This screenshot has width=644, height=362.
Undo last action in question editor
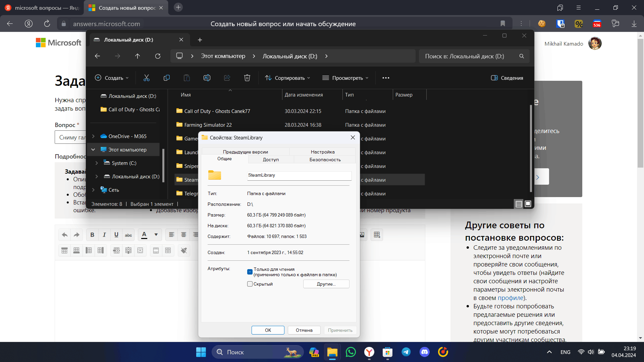(65, 235)
